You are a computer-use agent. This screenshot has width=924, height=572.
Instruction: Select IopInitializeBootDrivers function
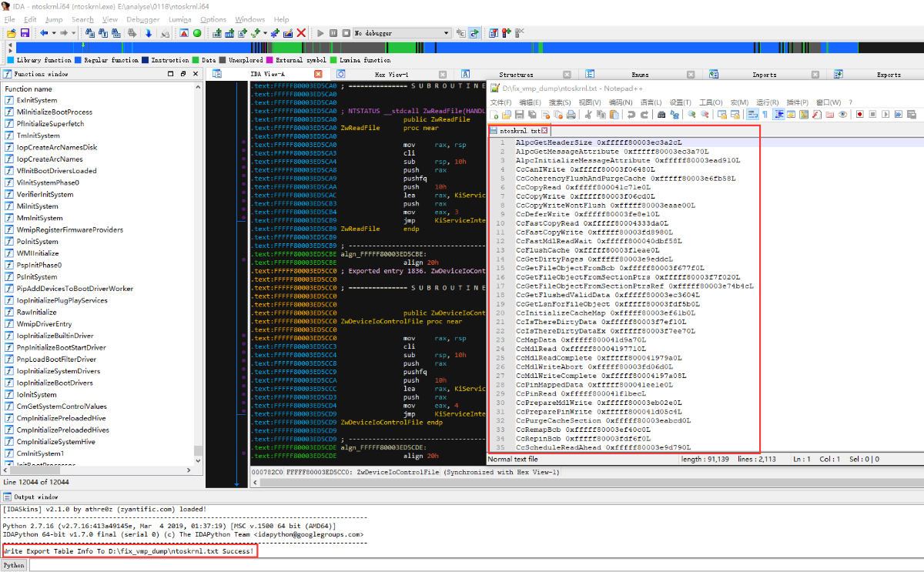tap(55, 383)
